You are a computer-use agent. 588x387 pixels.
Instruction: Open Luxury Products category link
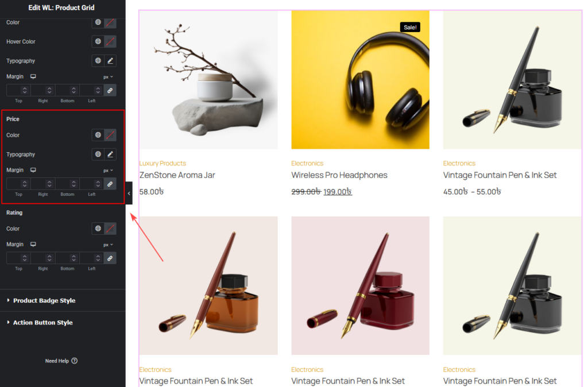(x=163, y=163)
